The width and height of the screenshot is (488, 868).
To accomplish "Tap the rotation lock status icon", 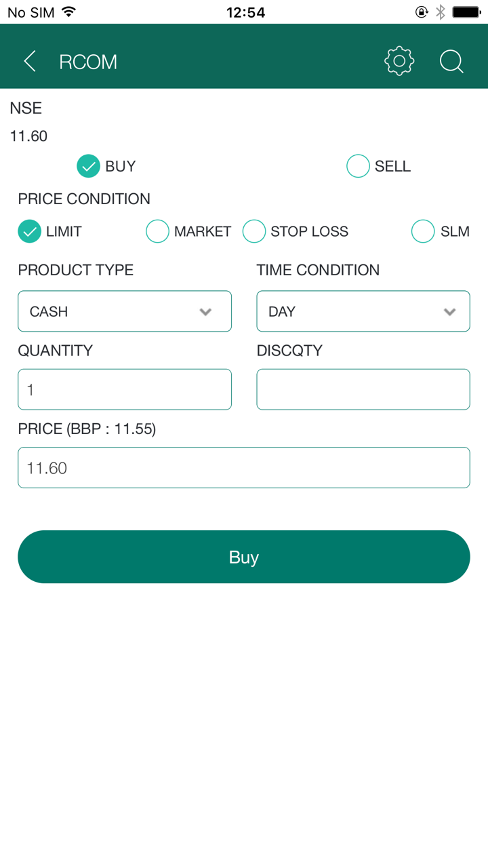I will [x=422, y=12].
